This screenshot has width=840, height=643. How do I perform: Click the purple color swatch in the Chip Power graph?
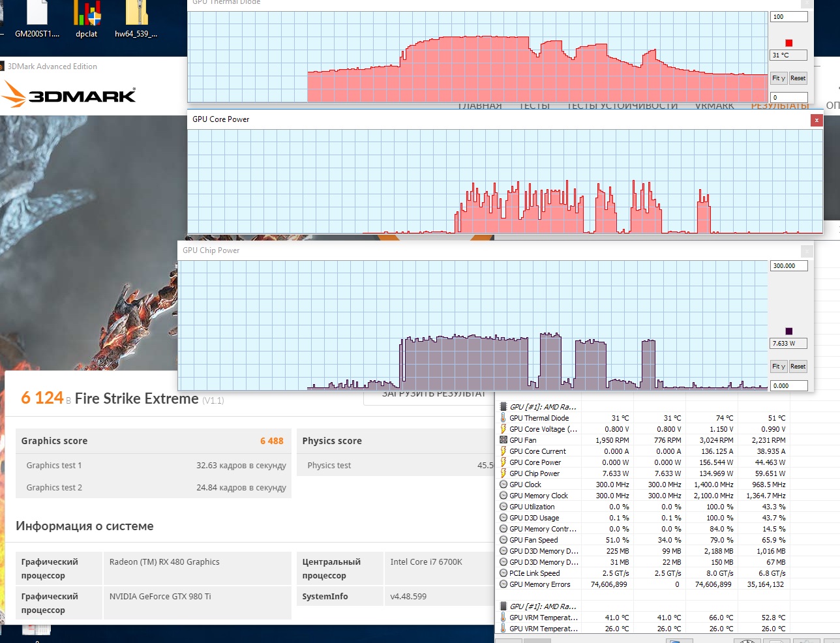coord(788,331)
